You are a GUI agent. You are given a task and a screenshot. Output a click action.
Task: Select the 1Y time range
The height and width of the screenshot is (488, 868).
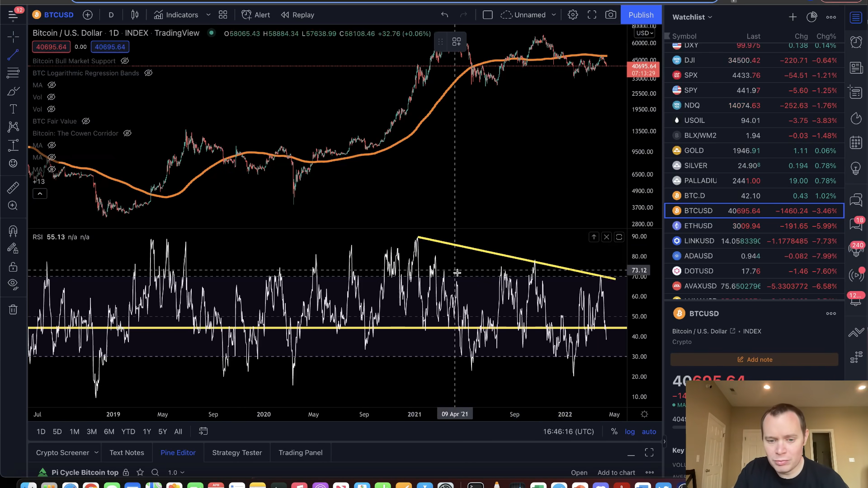pos(147,432)
